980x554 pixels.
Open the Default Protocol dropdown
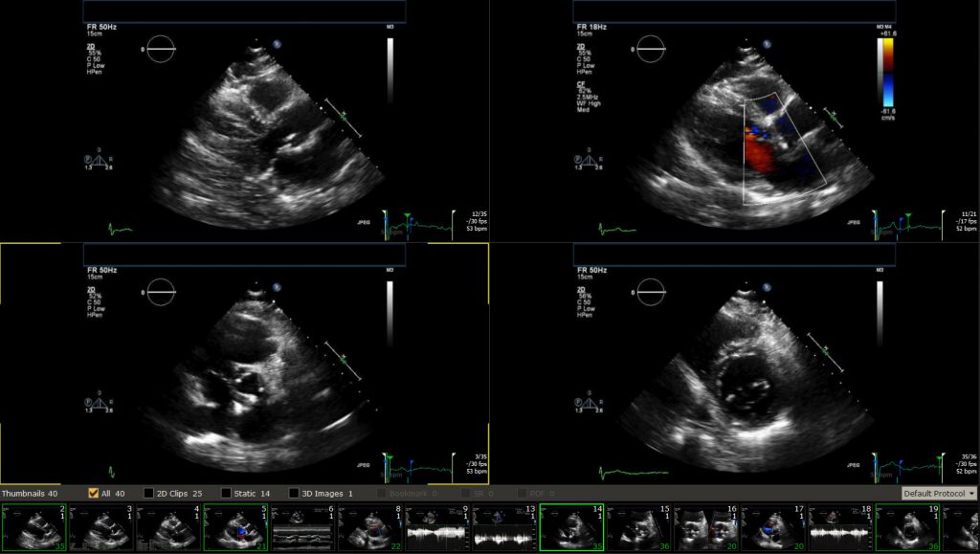pos(939,493)
